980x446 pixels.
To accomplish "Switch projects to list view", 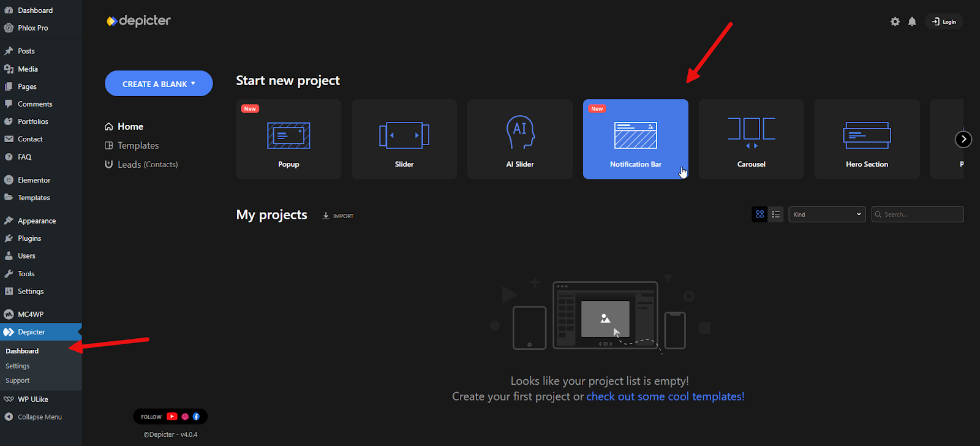I will coord(776,214).
